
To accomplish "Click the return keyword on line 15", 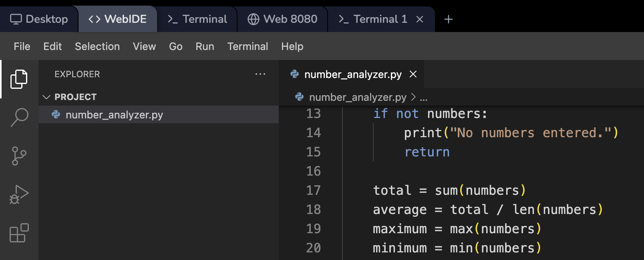I will pos(427,152).
